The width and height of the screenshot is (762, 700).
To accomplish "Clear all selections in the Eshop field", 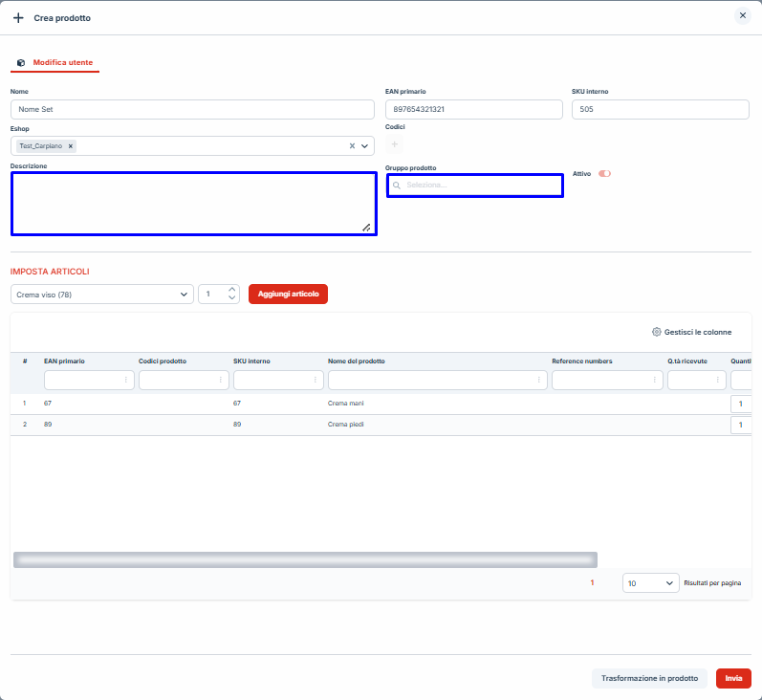I will coord(351,146).
